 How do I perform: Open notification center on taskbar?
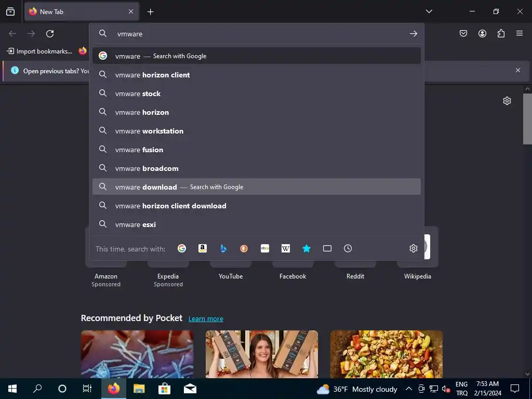pos(515,389)
